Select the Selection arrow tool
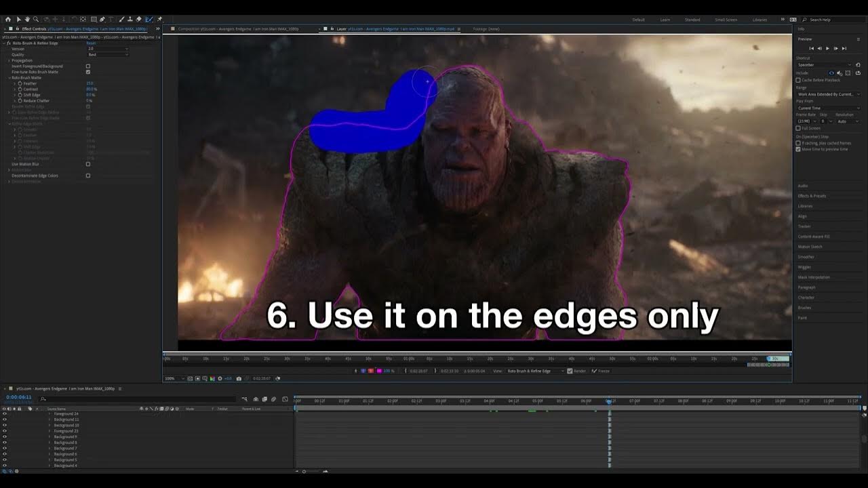 click(x=19, y=20)
